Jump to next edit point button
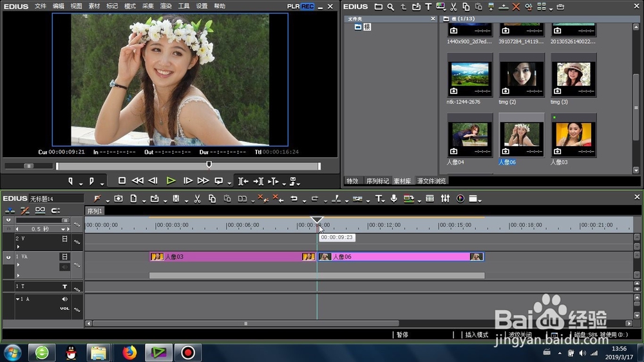Screen dimensions: 644x362 pyautogui.click(x=258, y=181)
